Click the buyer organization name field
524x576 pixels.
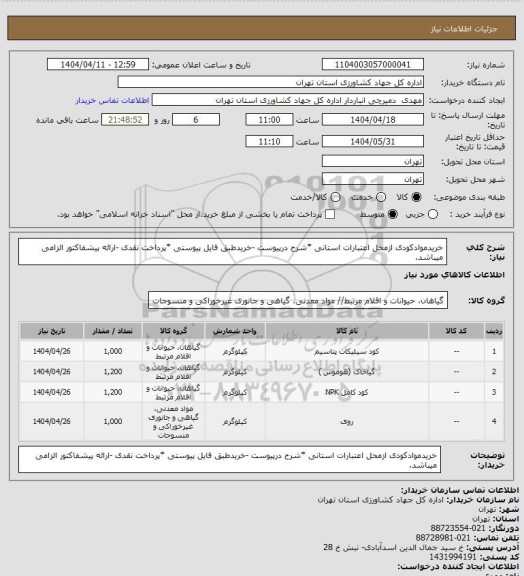270,82
